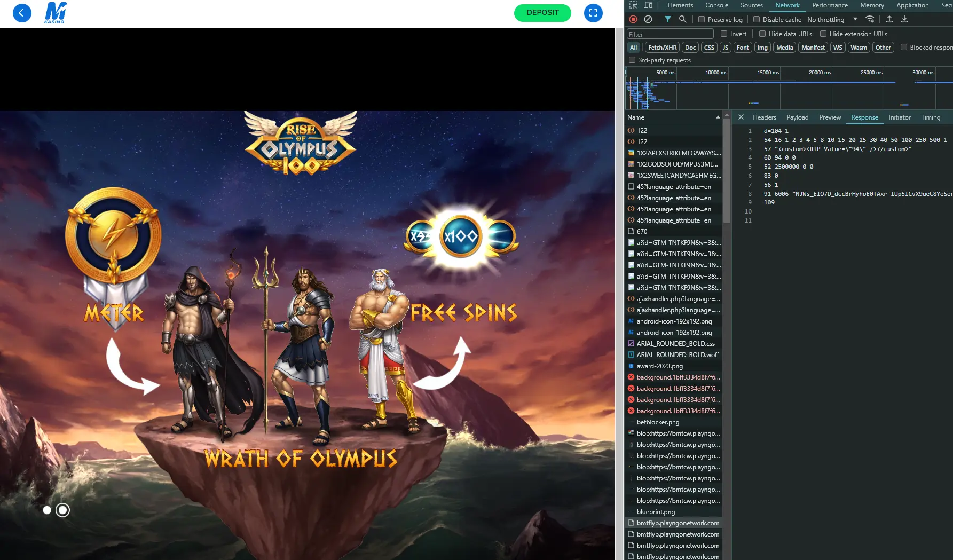
Task: Switch to the Console tab
Action: point(716,5)
